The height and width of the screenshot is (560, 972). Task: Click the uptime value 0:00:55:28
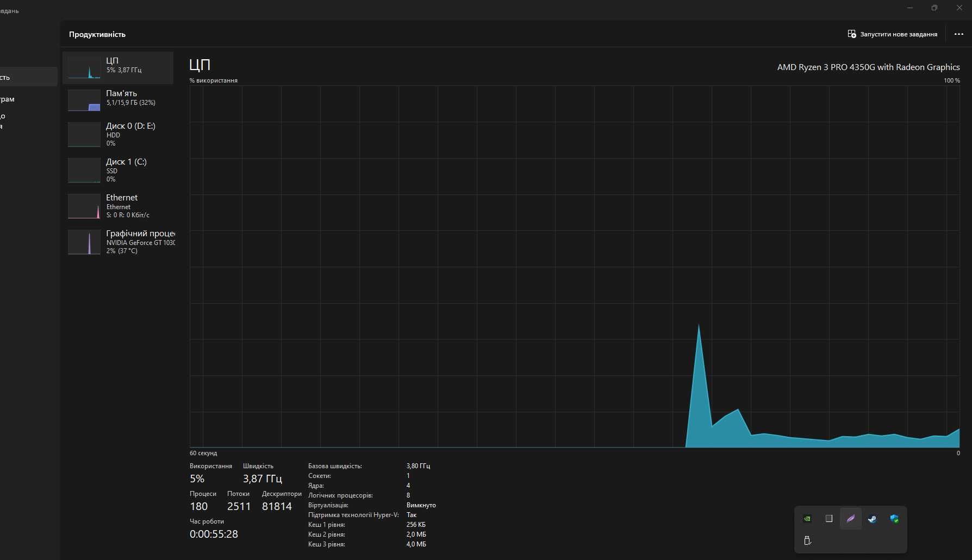[x=214, y=534]
